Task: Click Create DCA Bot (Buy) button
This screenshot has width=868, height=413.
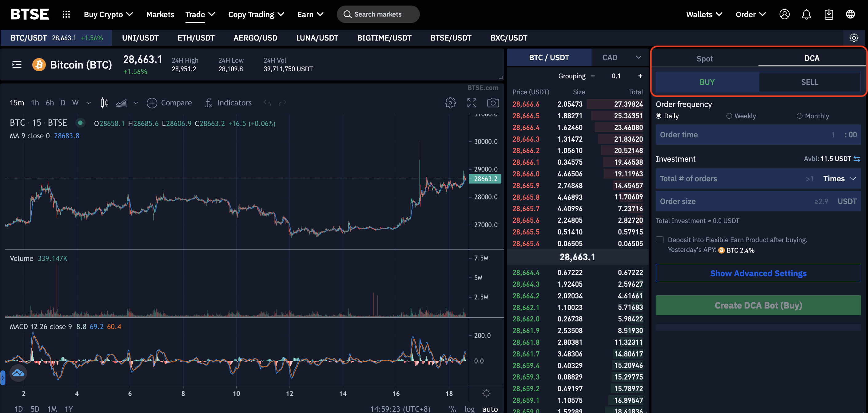Action: 758,305
